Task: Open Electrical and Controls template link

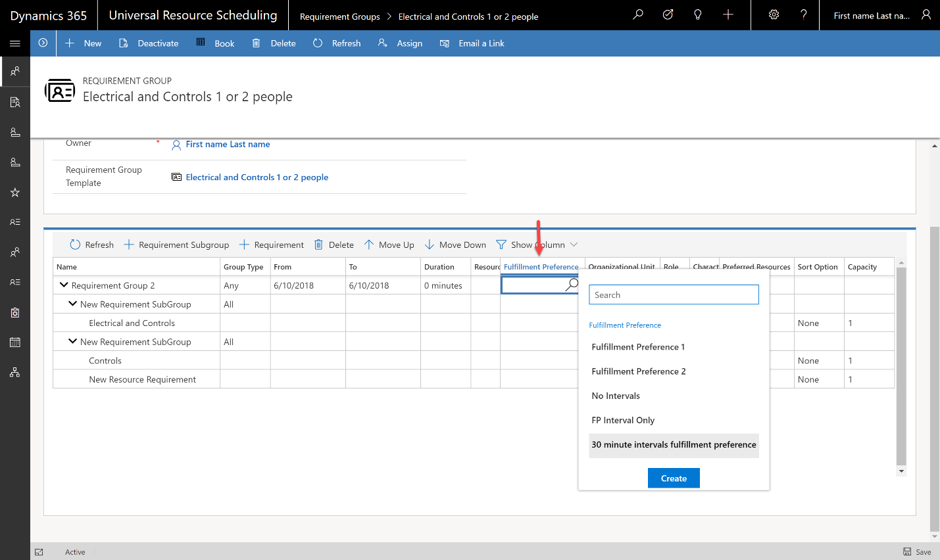Action: (x=257, y=177)
